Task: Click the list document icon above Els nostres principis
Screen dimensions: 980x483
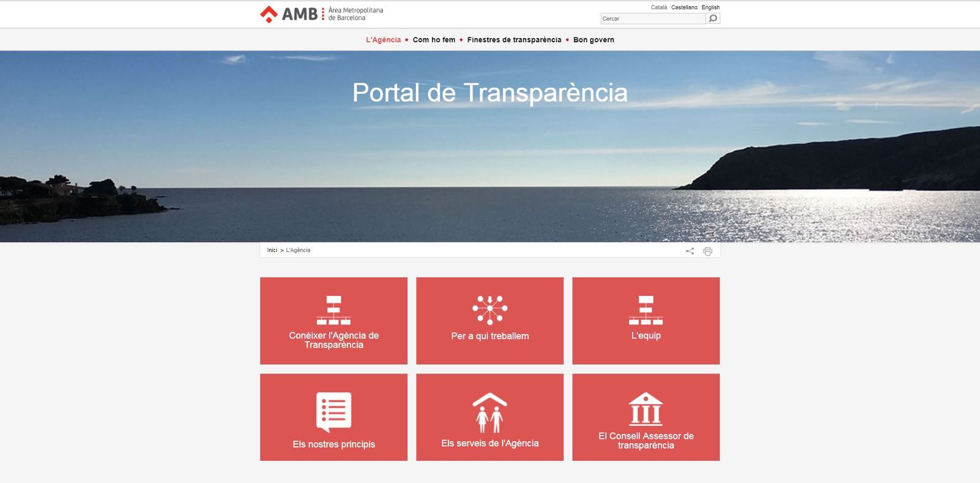Action: click(x=333, y=412)
